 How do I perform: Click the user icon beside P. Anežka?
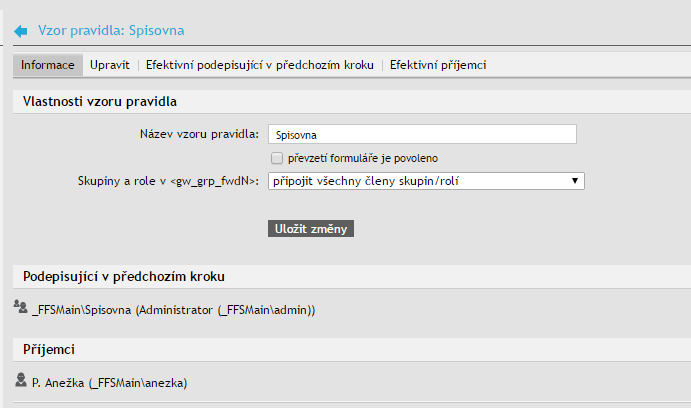[21, 381]
